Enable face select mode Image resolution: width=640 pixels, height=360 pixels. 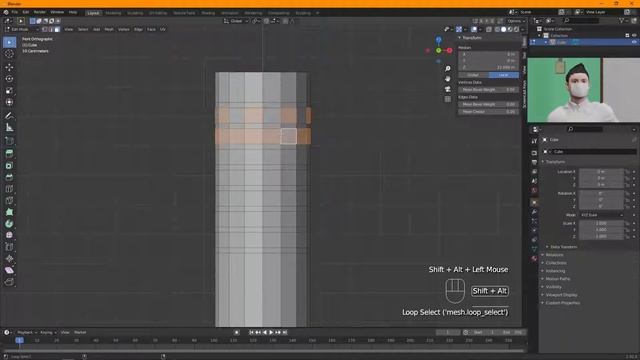57,29
